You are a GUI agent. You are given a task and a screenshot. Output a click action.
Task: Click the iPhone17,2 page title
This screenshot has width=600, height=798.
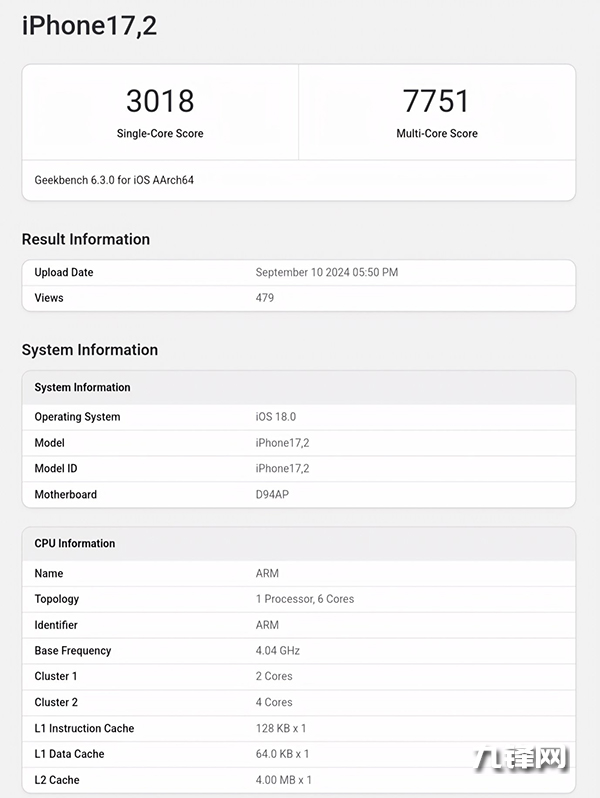(x=89, y=26)
